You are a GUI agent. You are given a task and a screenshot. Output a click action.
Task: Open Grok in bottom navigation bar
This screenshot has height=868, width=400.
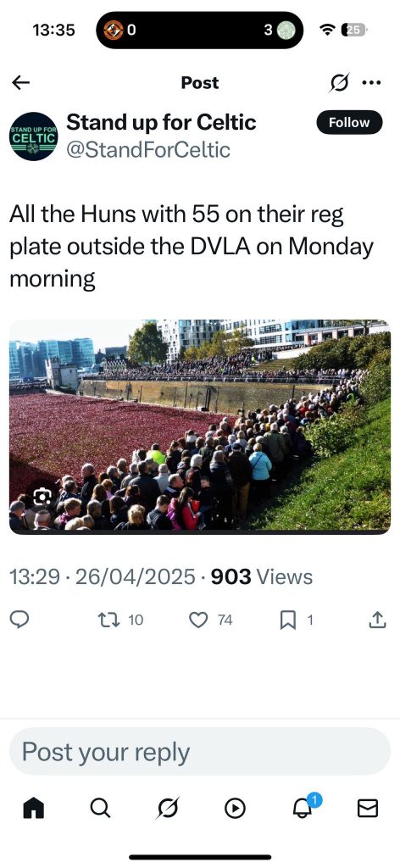(x=167, y=809)
